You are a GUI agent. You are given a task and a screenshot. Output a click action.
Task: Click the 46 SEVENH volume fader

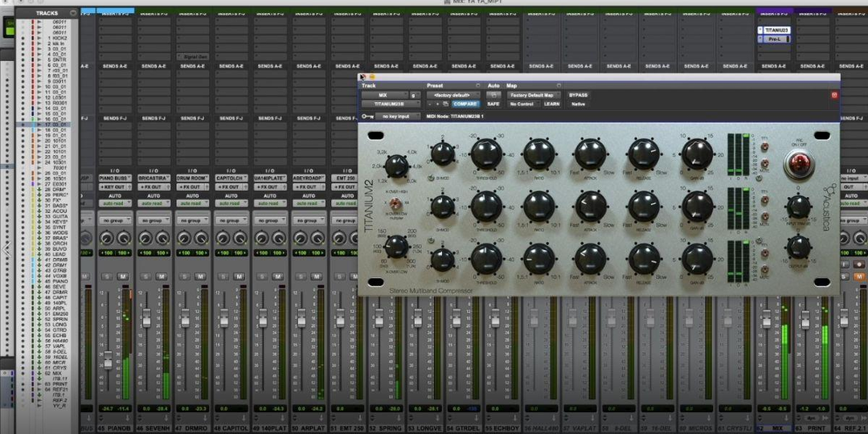pos(146,317)
